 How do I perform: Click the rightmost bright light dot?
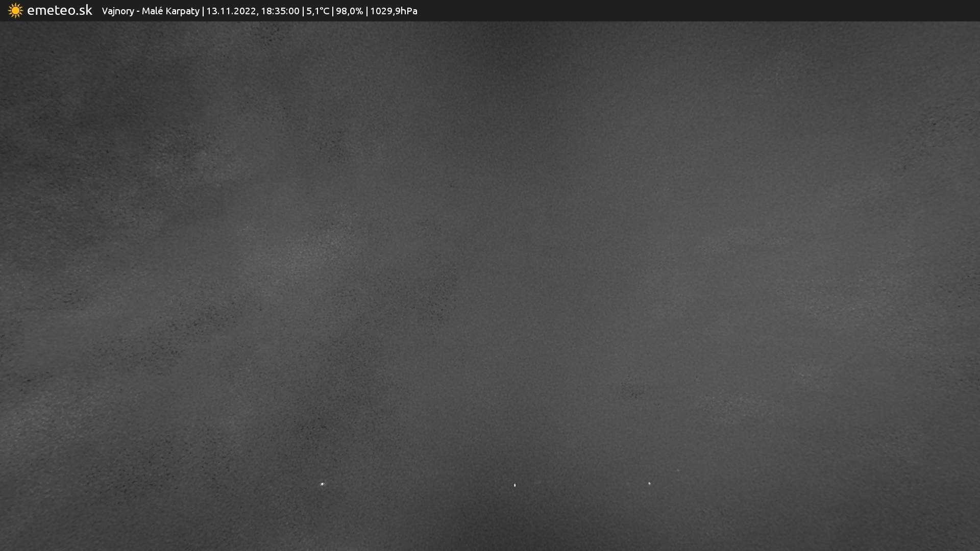click(x=649, y=483)
